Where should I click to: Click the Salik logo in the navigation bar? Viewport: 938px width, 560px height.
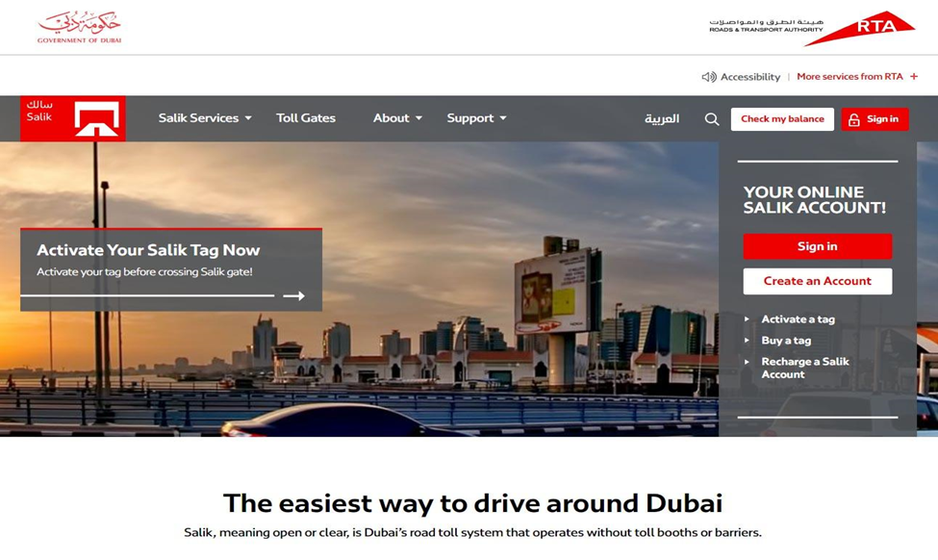(x=73, y=118)
